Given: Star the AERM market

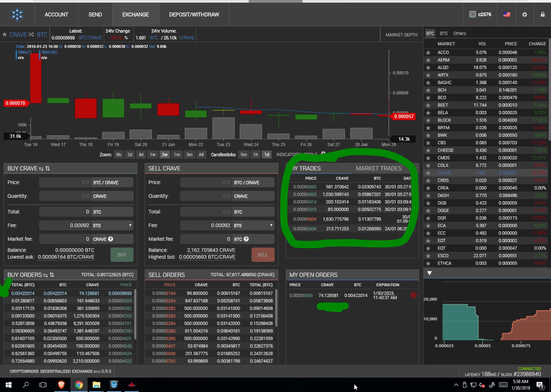Looking at the screenshot, I should (428, 60).
